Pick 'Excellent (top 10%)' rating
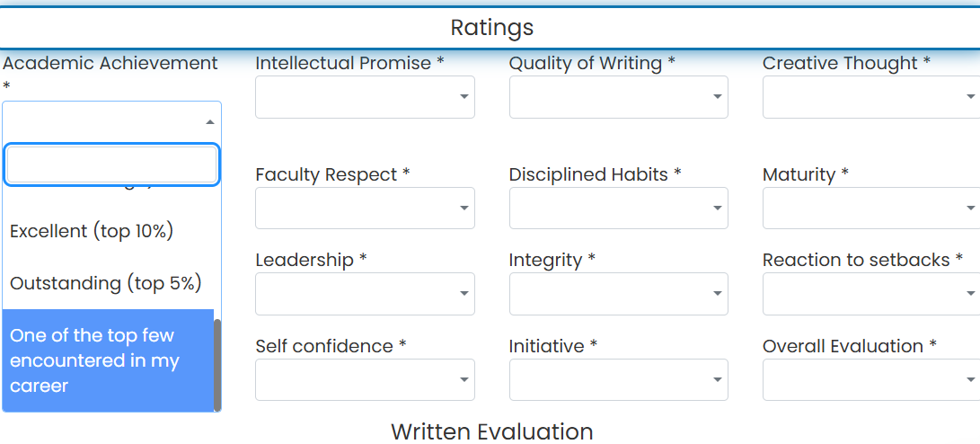 coord(108,231)
